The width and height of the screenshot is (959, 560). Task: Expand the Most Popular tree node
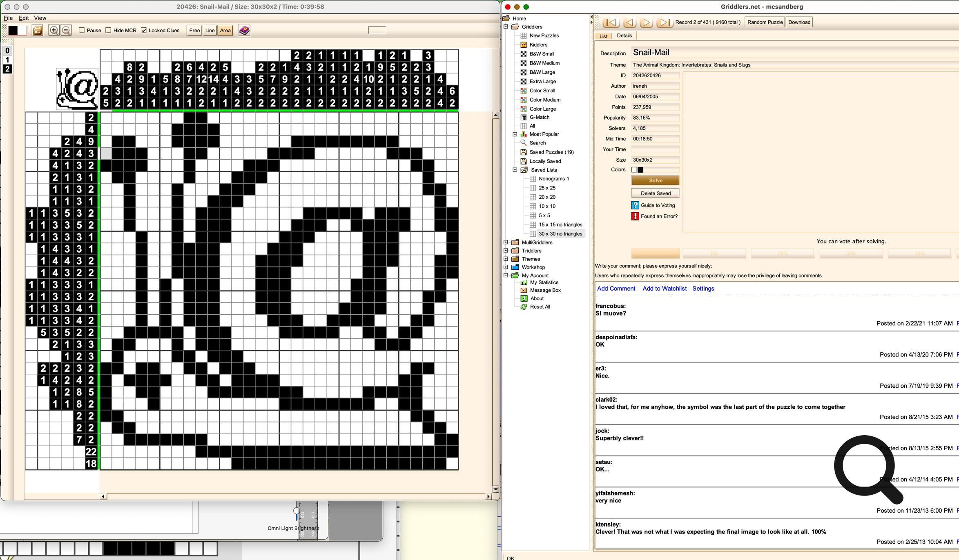[x=515, y=134]
